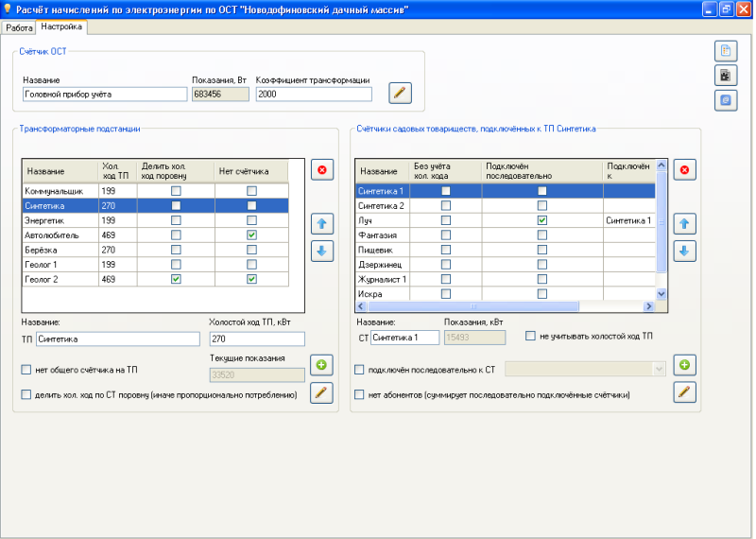Click meter name field 'Головной прибор учёта'
The image size is (756, 539).
(105, 95)
